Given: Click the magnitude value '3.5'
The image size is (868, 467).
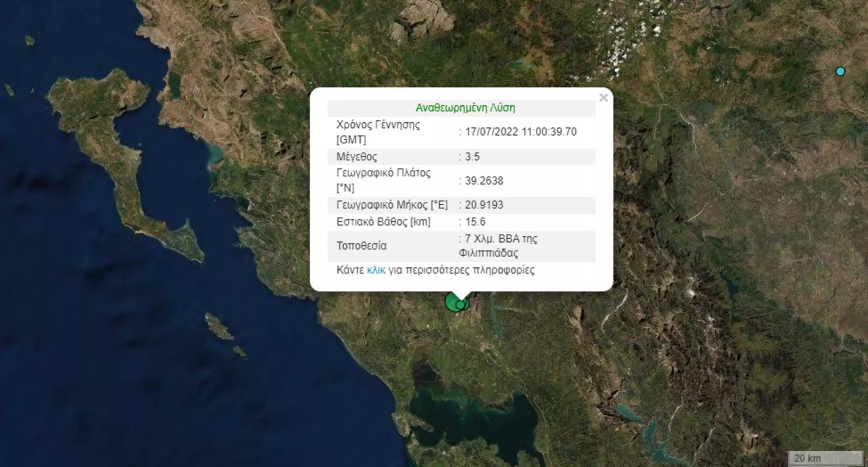Looking at the screenshot, I should coord(472,157).
